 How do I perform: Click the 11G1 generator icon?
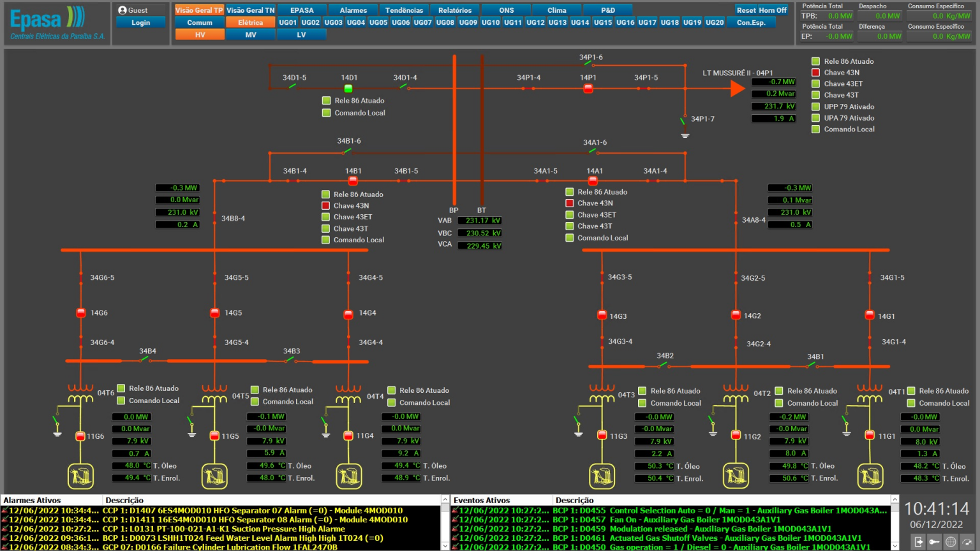pyautogui.click(x=870, y=476)
